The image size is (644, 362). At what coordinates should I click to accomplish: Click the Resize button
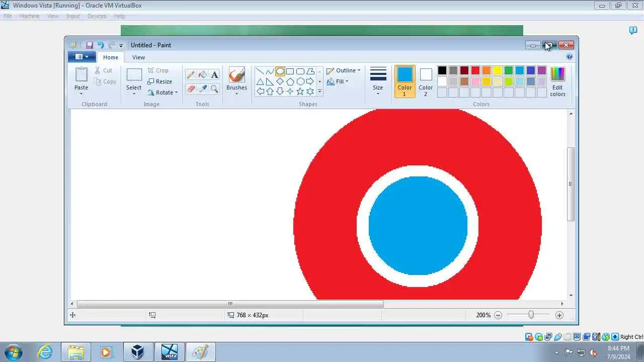(160, 81)
